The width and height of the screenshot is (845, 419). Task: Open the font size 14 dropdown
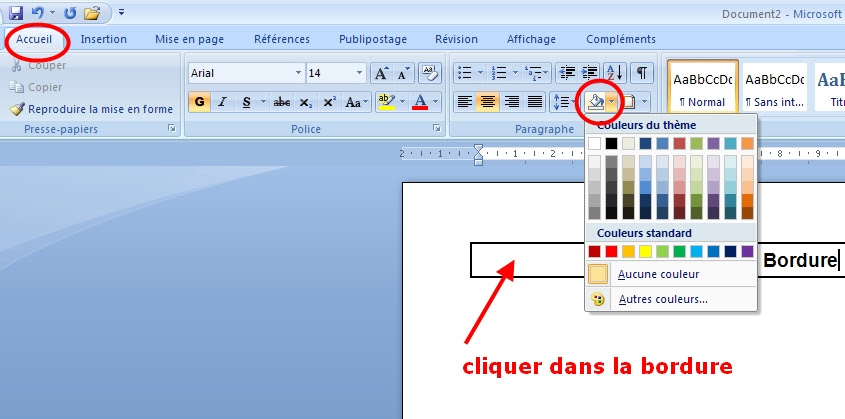point(359,73)
